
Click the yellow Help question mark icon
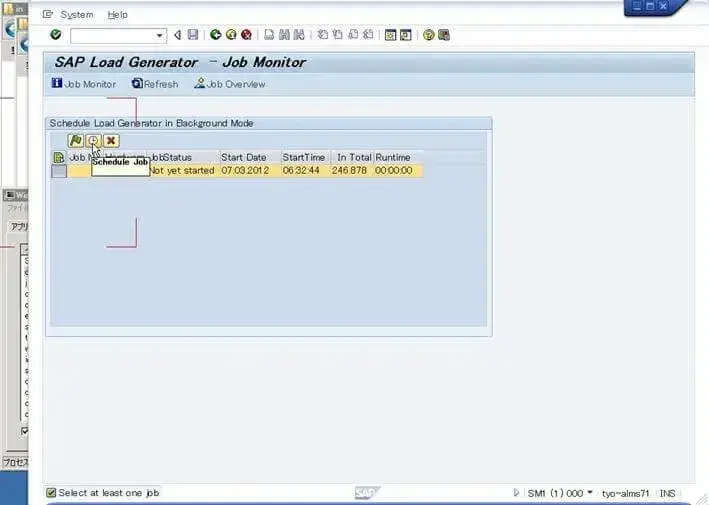tap(429, 35)
